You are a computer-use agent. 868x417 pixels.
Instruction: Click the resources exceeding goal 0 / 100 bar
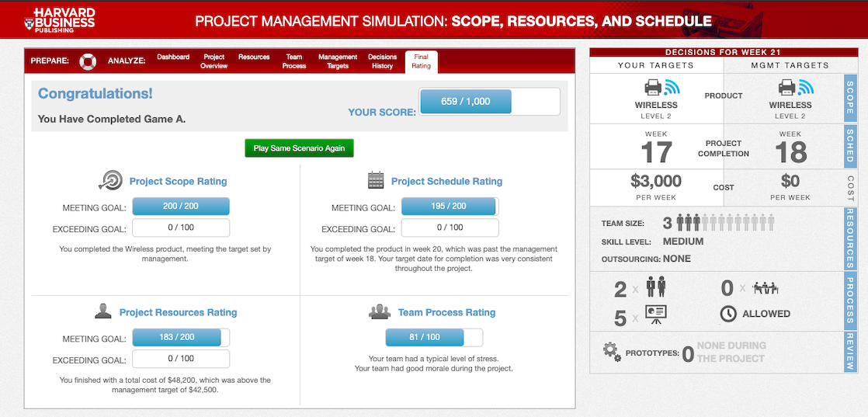point(181,359)
